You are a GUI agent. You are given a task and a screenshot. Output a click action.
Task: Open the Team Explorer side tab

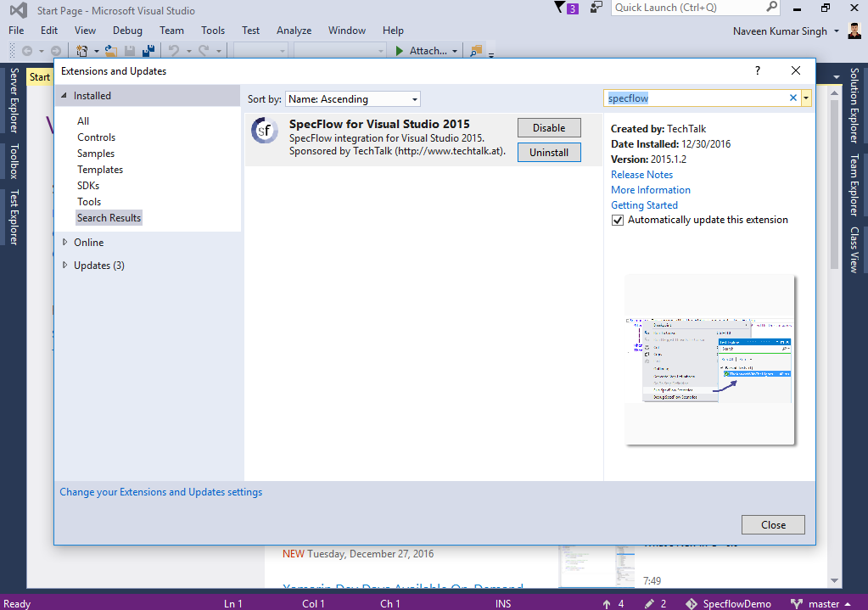(854, 185)
